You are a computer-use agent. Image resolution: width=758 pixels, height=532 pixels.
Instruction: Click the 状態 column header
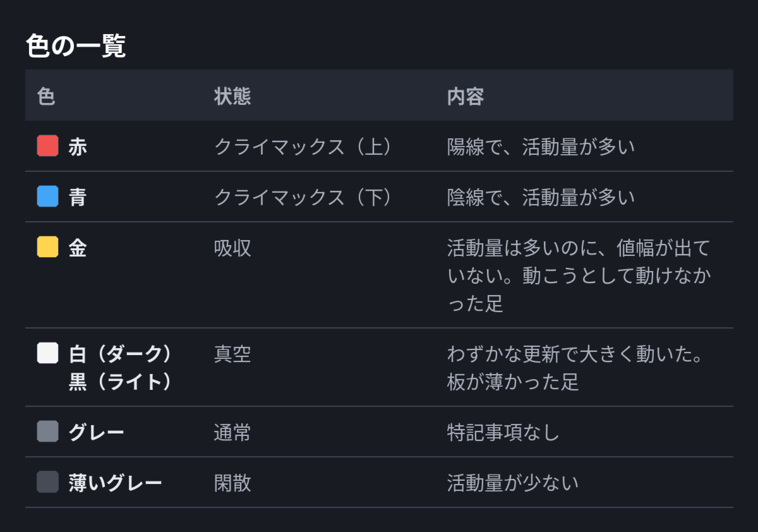coord(232,96)
